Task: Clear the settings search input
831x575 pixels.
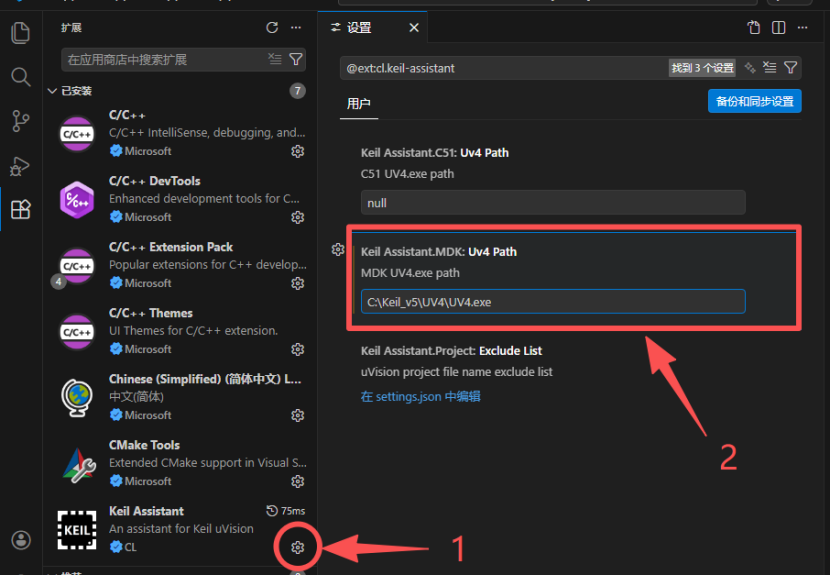Action: pos(770,68)
